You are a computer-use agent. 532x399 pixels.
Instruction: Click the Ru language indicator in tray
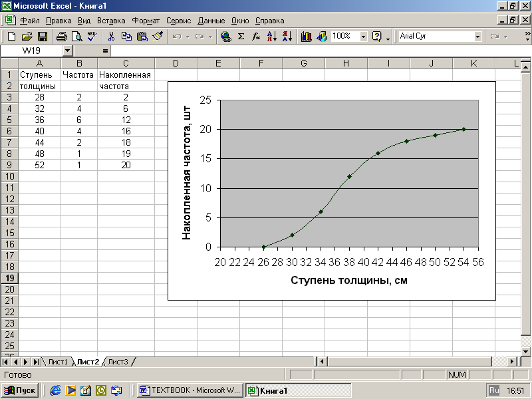494,390
